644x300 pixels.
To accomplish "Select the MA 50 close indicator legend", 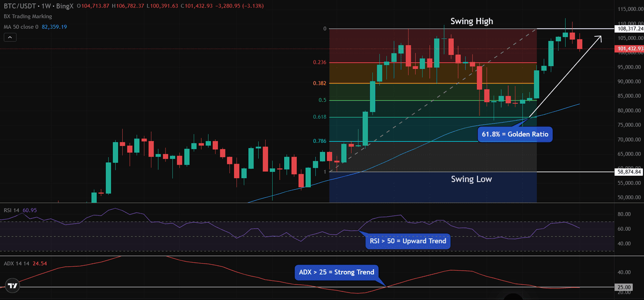I will tap(21, 27).
